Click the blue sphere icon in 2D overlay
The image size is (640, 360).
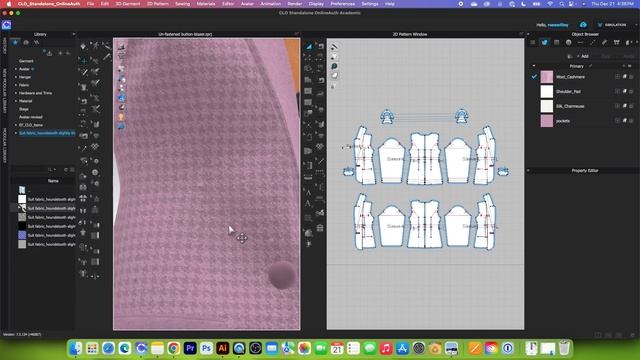tap(334, 66)
